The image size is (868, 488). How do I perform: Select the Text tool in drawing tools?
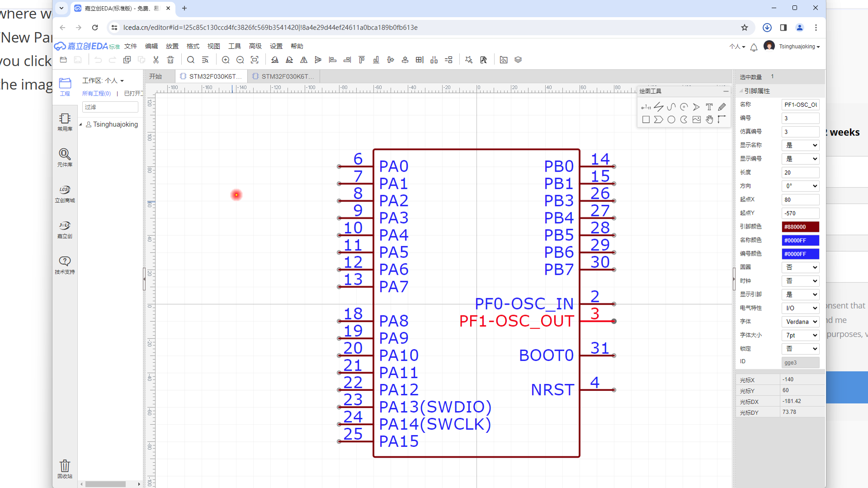tap(709, 107)
